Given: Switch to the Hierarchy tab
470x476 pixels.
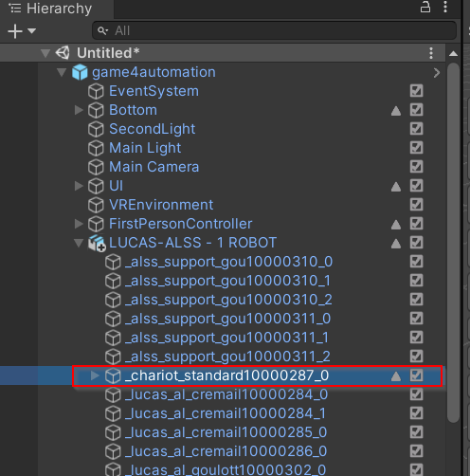Looking at the screenshot, I should pyautogui.click(x=50, y=9).
